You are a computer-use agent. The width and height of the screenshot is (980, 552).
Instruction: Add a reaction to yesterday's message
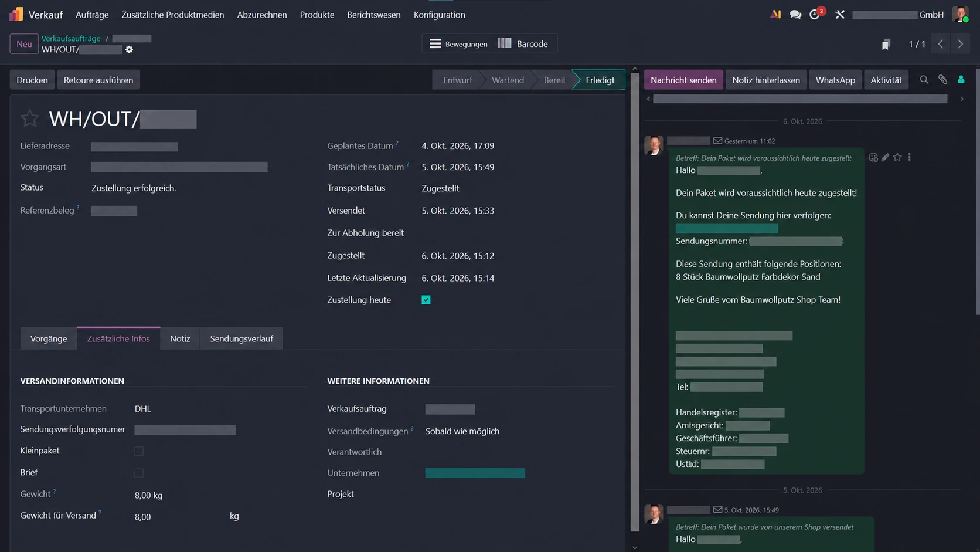[873, 157]
